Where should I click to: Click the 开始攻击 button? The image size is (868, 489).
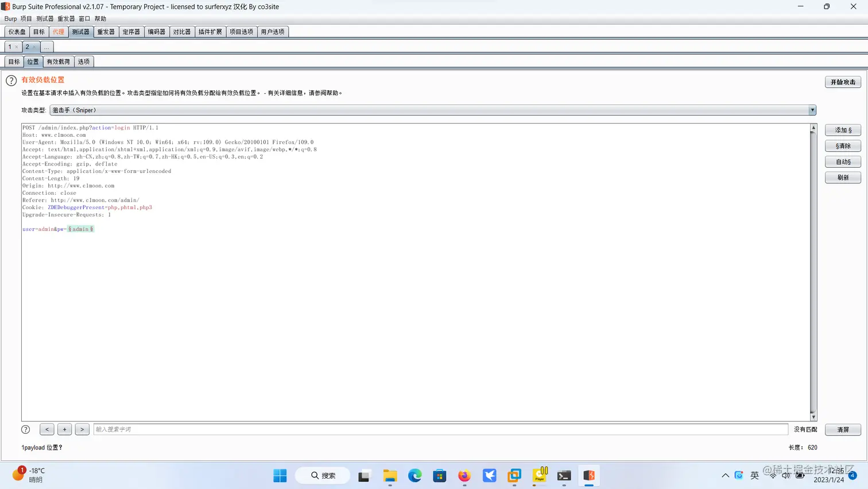(x=843, y=82)
